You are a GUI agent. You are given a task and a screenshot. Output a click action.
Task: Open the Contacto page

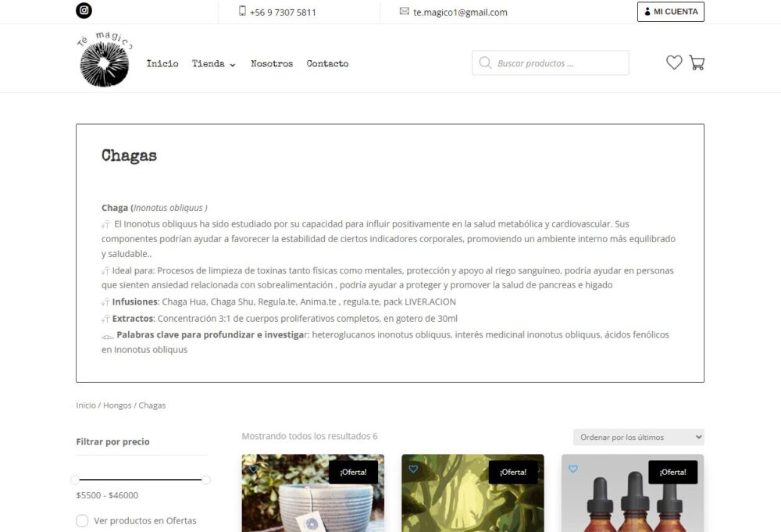point(328,64)
